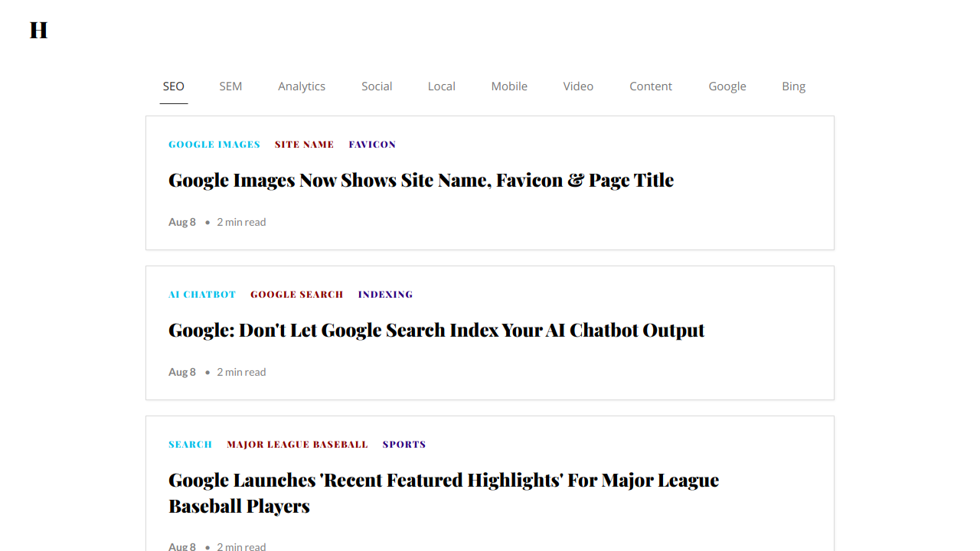Select the SEO tab
980x551 pixels.
point(174,86)
